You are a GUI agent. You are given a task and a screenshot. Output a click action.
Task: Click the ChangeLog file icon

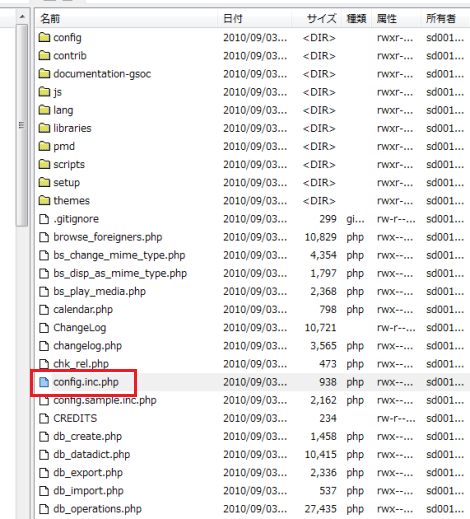[44, 328]
